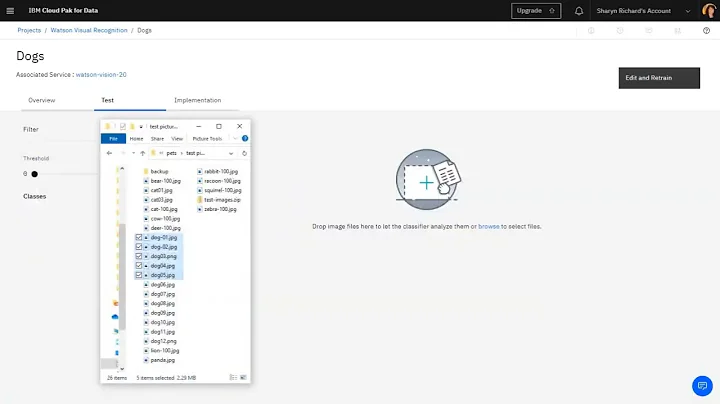Click the OneDrive icon in navigation pane
720x404 pixels.
tap(115, 317)
